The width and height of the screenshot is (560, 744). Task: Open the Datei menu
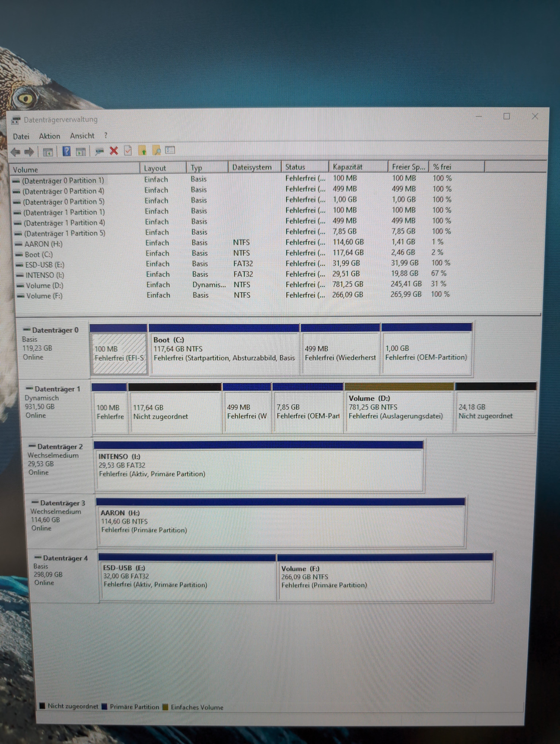pos(21,136)
